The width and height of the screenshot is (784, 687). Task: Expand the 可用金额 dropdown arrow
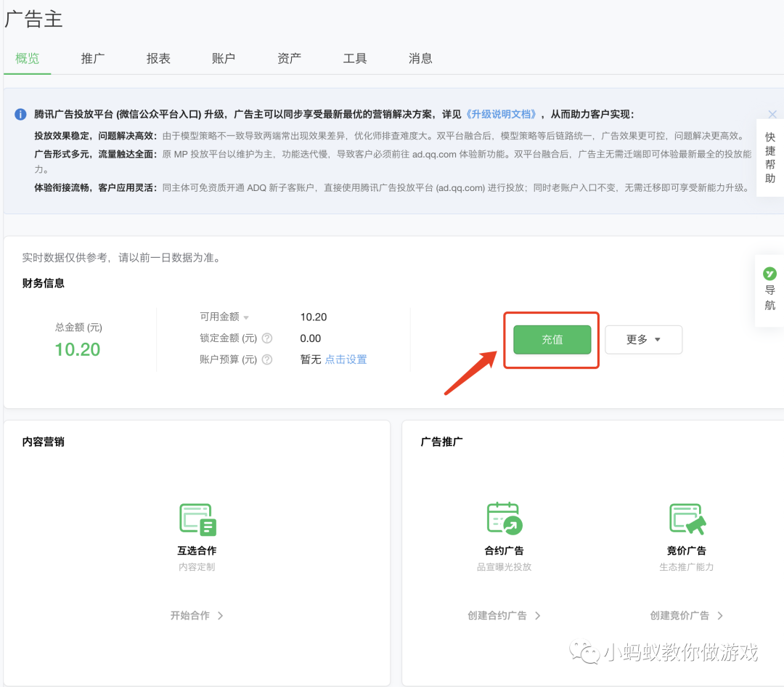246,318
